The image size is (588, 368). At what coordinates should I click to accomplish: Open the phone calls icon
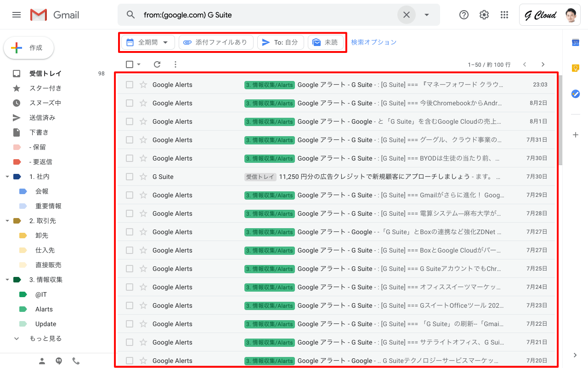point(76,361)
